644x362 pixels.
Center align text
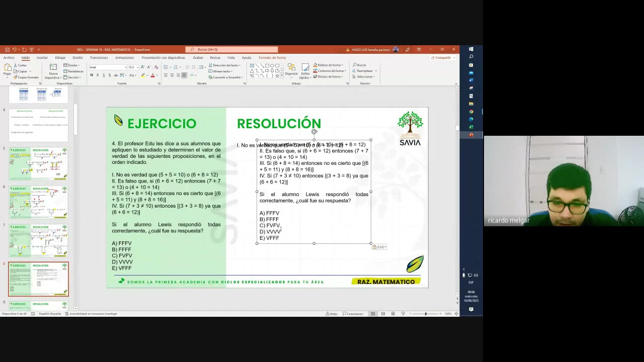coord(172,75)
